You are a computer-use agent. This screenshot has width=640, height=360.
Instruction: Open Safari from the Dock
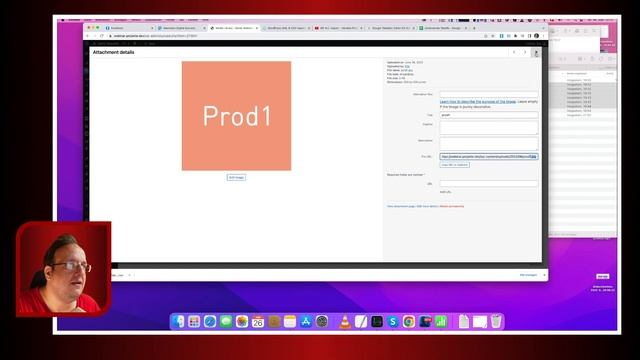pos(210,322)
